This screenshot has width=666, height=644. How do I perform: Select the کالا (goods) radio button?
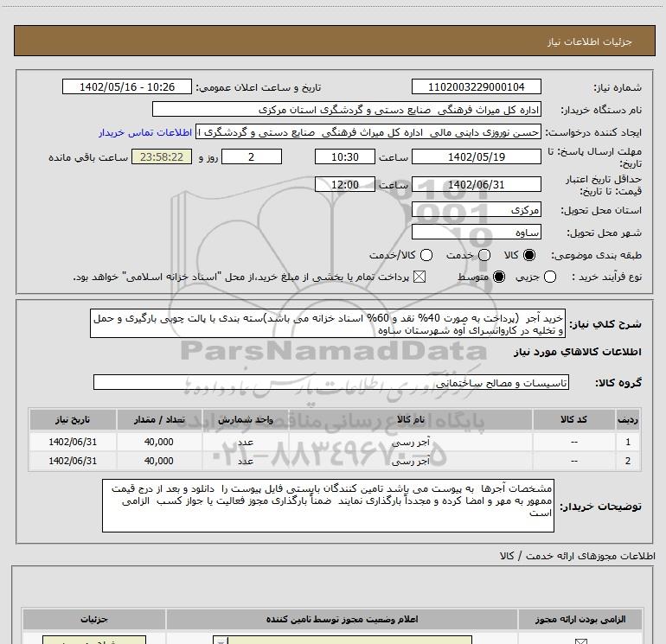(x=529, y=255)
